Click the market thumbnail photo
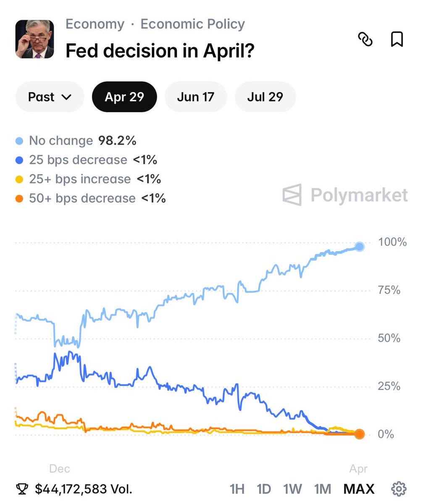 [34, 39]
